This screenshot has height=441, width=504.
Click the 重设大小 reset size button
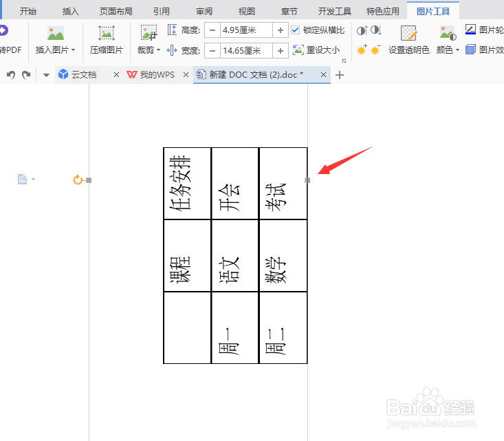pos(316,50)
